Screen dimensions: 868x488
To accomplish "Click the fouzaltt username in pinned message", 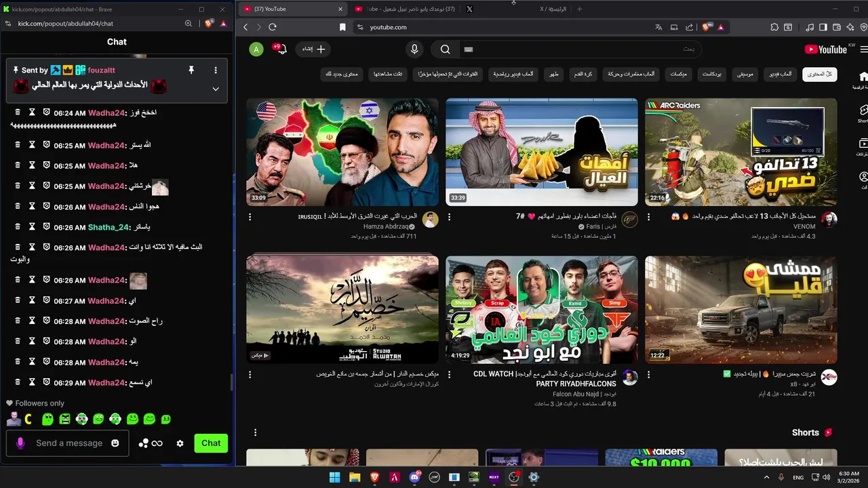I will [x=101, y=70].
